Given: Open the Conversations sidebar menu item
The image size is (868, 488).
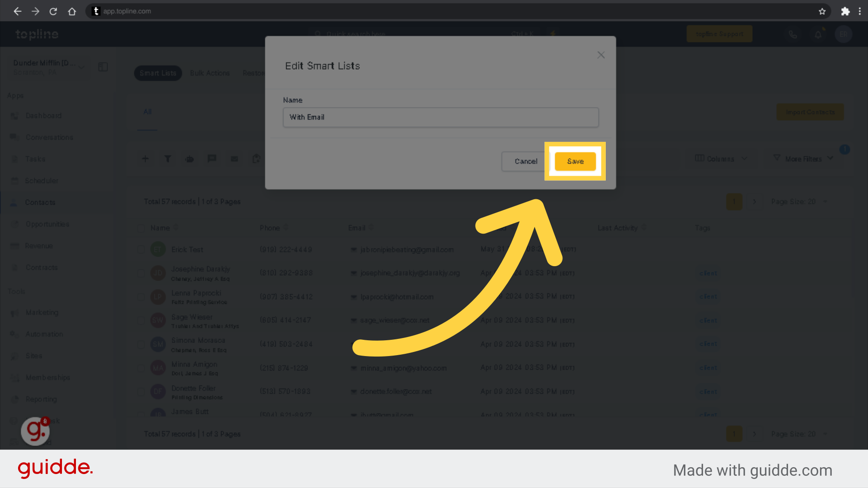Looking at the screenshot, I should point(49,138).
